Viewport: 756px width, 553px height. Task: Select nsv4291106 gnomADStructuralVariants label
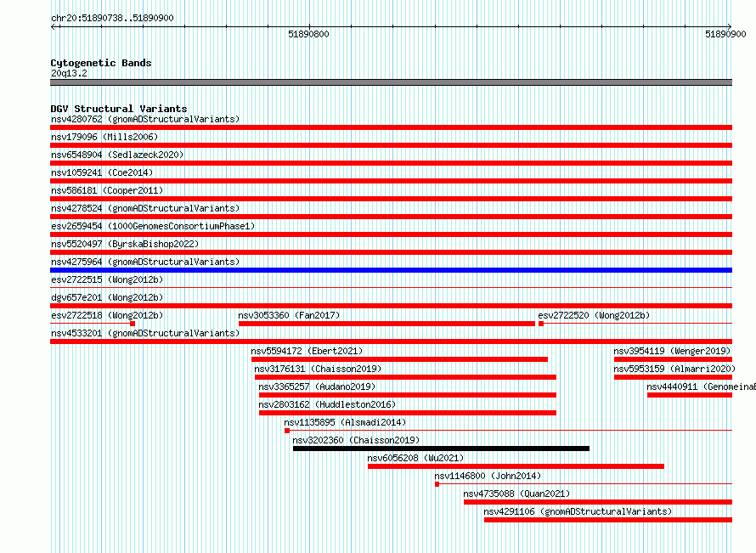coord(578,511)
